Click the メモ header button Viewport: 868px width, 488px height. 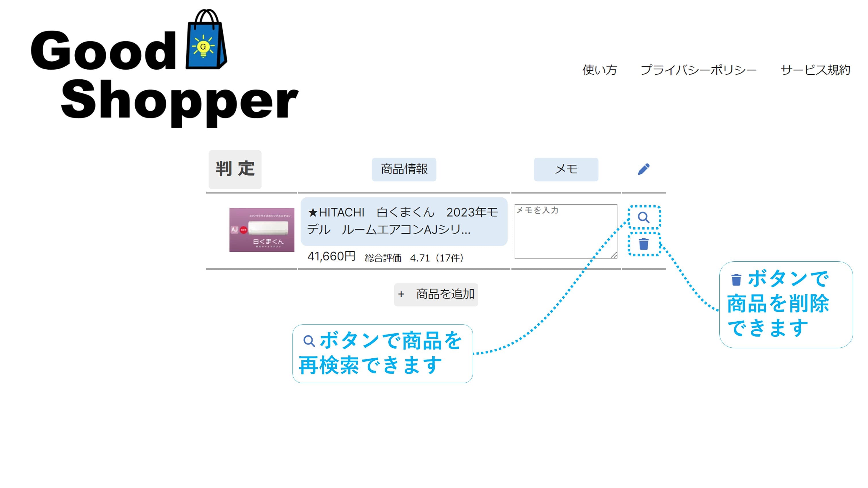(x=566, y=169)
